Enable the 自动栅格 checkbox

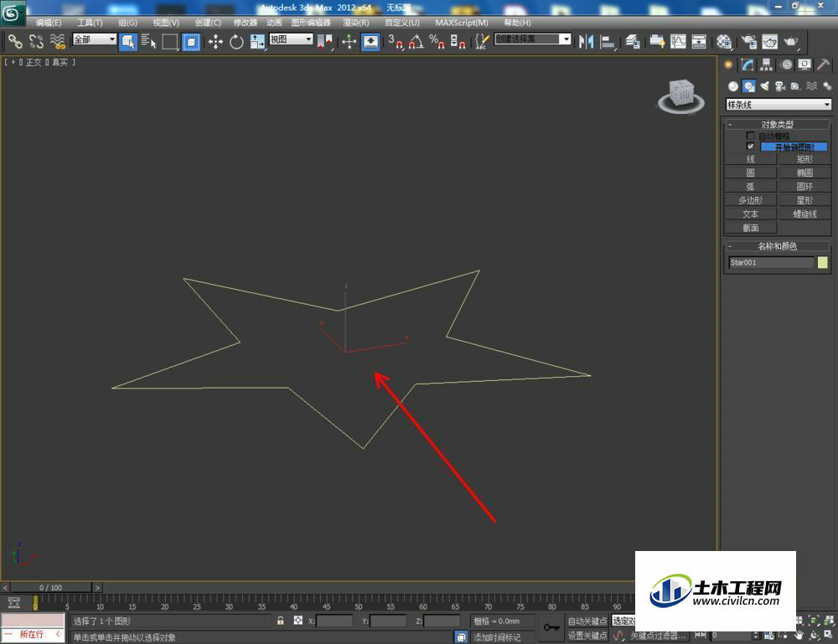coord(750,137)
